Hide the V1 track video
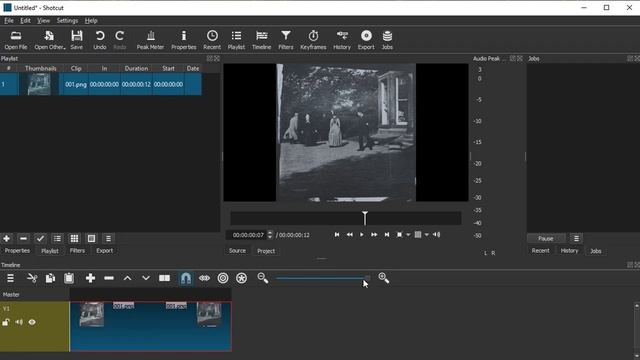The width and height of the screenshot is (640, 360). (x=32, y=322)
